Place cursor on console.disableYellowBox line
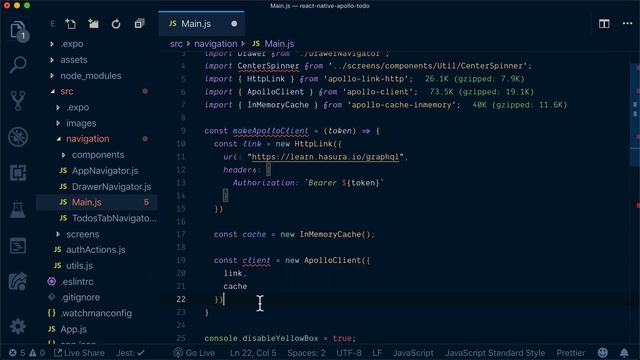640x360 pixels. tap(280, 338)
